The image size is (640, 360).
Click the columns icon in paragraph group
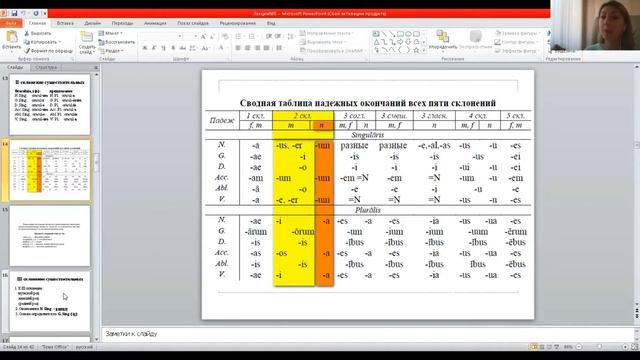coord(280,48)
